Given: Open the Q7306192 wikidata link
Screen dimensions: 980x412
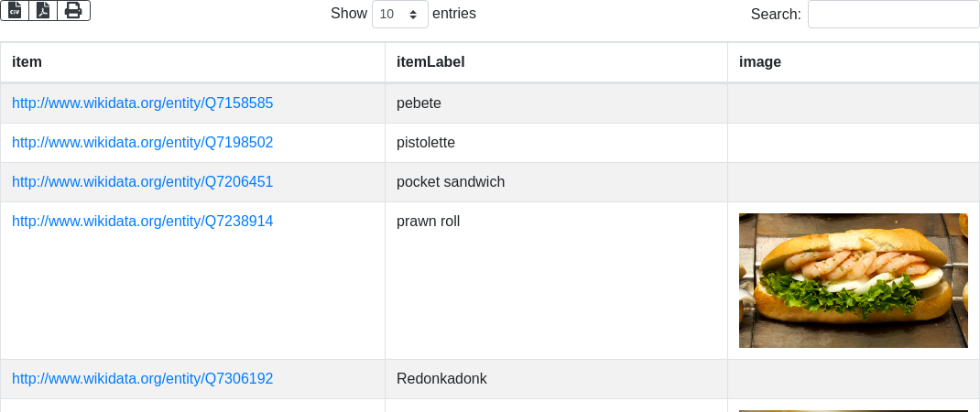Looking at the screenshot, I should coord(142,379).
